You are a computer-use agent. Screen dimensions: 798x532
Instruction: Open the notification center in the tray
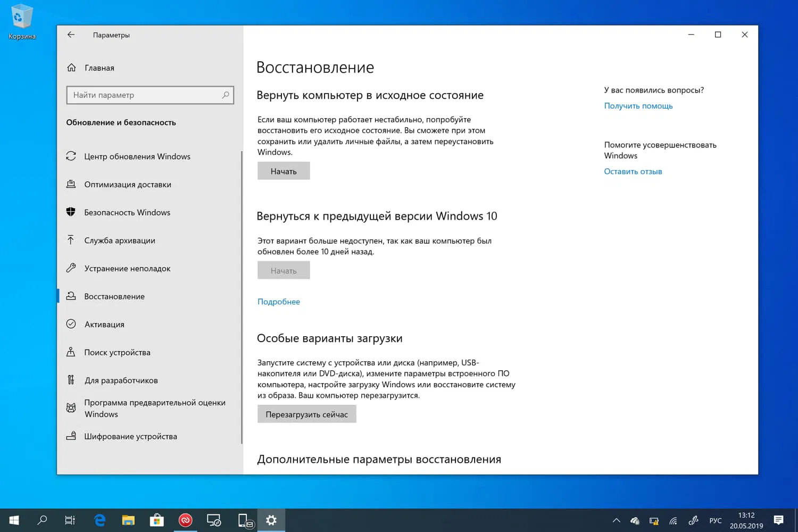(780, 520)
